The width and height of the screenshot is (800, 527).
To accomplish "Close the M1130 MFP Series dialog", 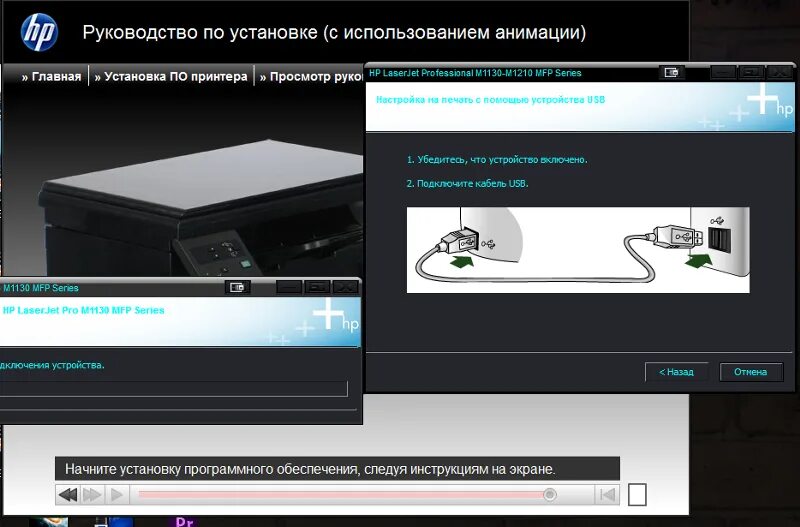I will point(345,287).
